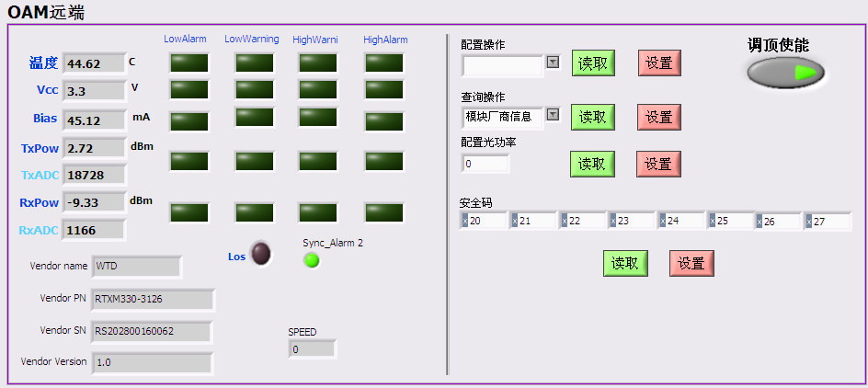The width and height of the screenshot is (868, 388).
Task: Click the TxPow HighWarni indicator light
Action: tap(317, 161)
